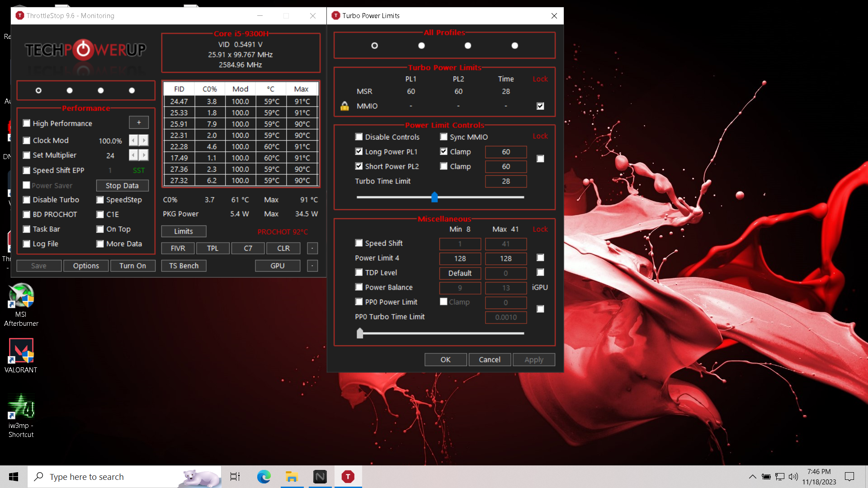
Task: Uncheck Long Power PL1
Action: (359, 151)
